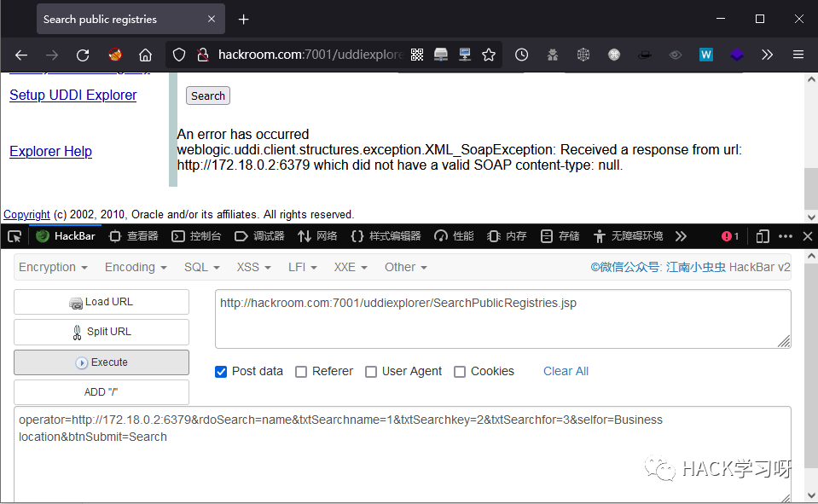Click the page Search button
Viewport: 818px width, 504px height.
coord(207,96)
